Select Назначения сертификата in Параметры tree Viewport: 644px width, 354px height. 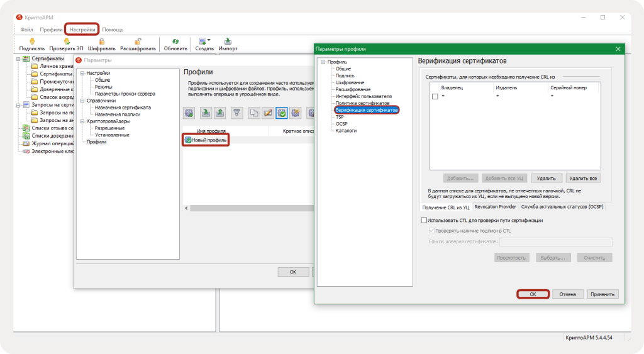(x=123, y=107)
